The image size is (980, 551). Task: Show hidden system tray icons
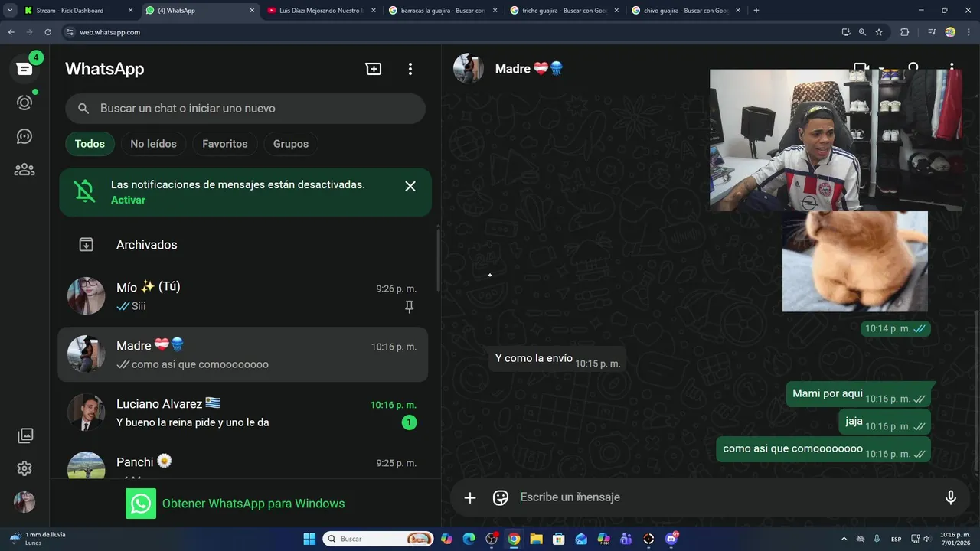pyautogui.click(x=844, y=539)
